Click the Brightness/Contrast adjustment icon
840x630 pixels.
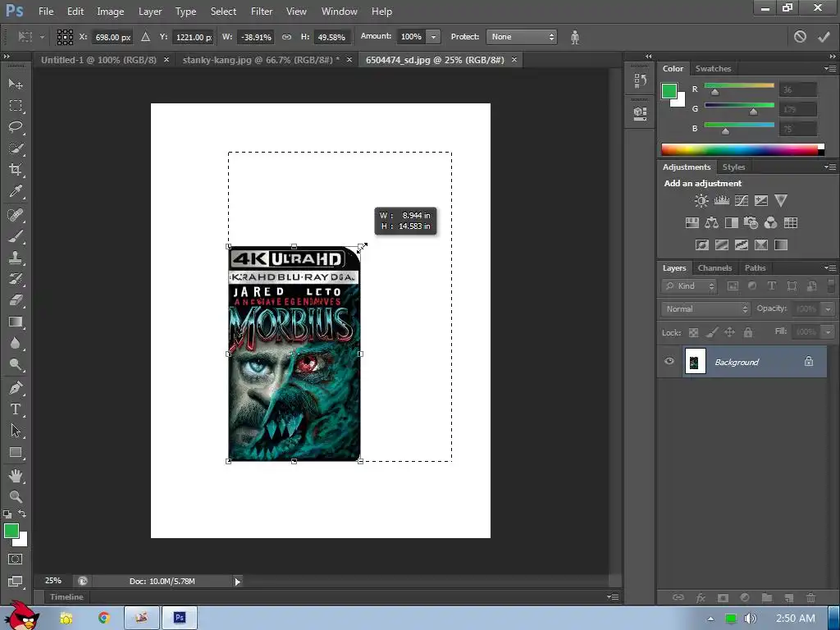point(701,201)
